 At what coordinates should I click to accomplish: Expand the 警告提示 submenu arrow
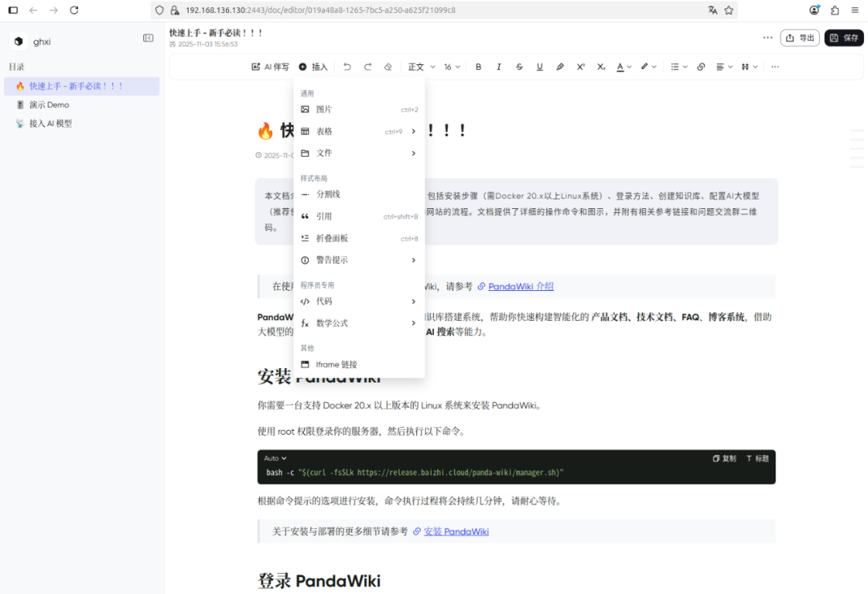point(414,260)
